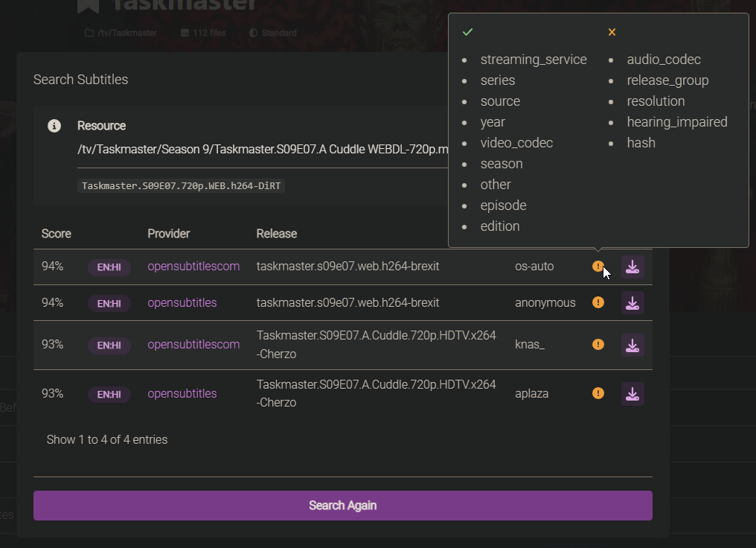Click EN:HI badge in aplaza row
The image size is (756, 548).
point(109,395)
